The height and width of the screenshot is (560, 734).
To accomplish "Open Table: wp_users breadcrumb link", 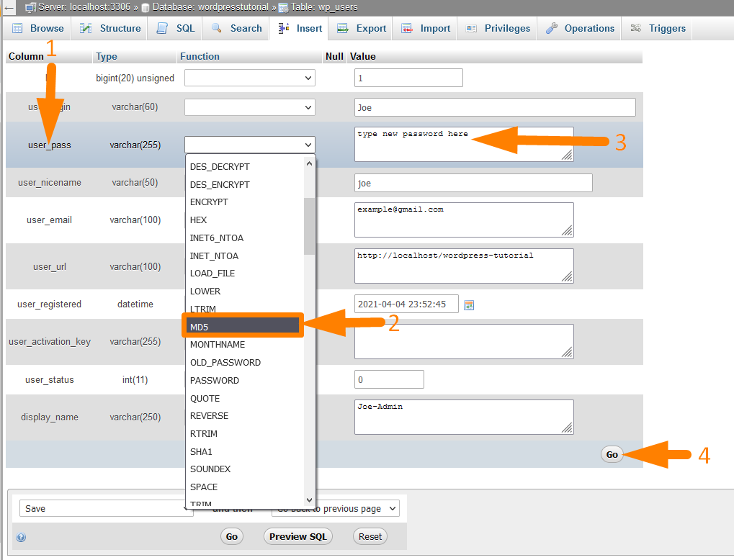I will click(x=324, y=7).
